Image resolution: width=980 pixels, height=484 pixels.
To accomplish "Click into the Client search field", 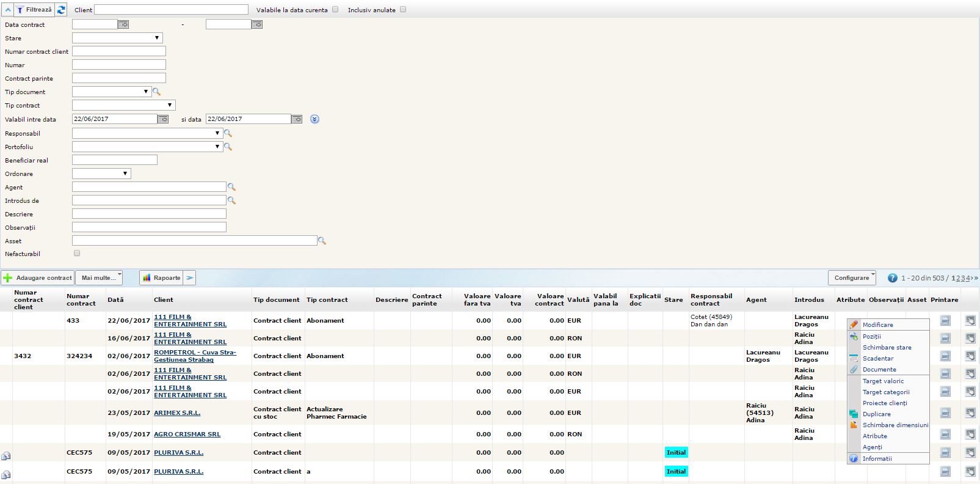I will [x=171, y=10].
